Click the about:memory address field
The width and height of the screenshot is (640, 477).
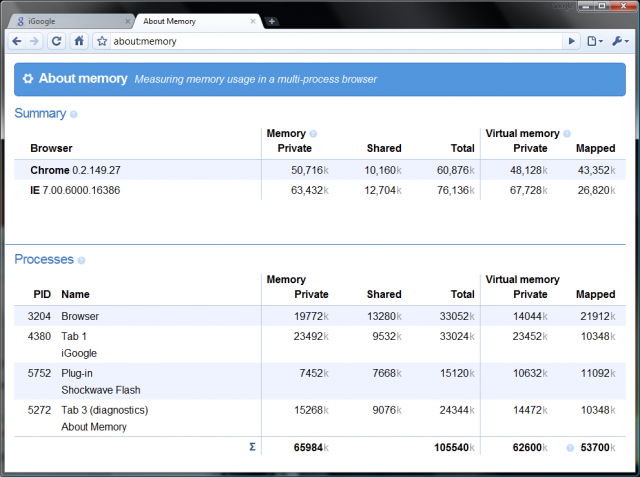pyautogui.click(x=335, y=41)
